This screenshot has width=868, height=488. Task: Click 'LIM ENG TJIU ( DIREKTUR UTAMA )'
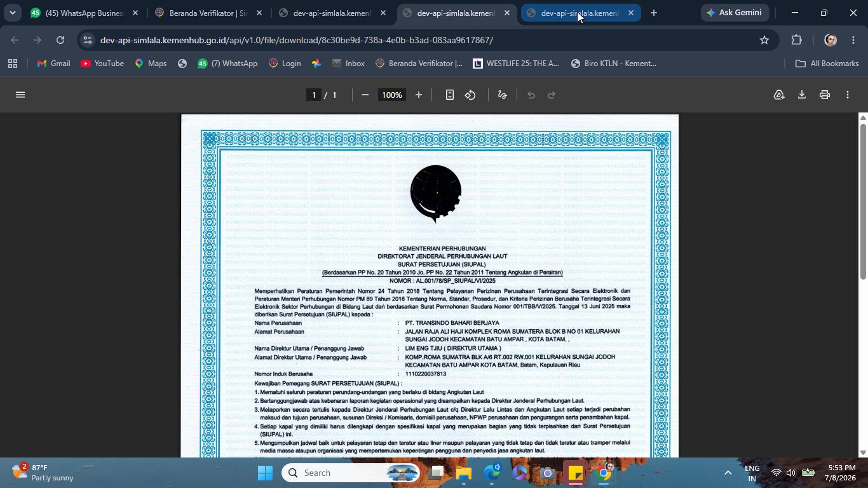(453, 348)
